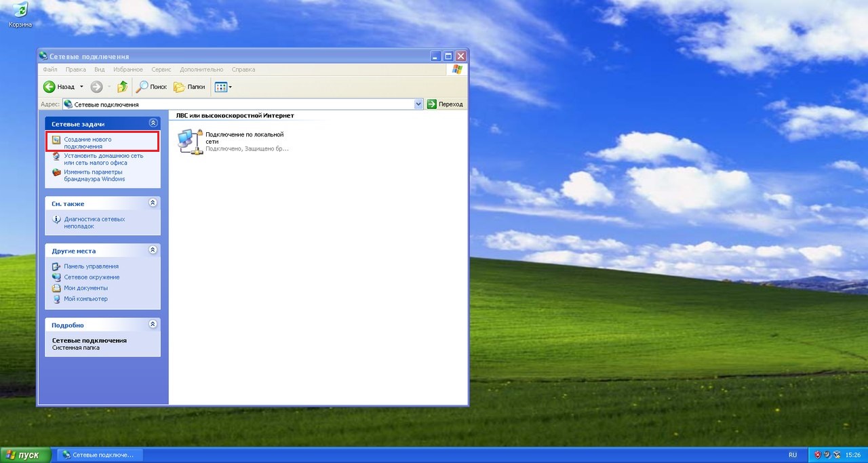Viewport: 868px width, 463px height.
Task: Click the Подключение по локальной сети label
Action: [244, 138]
